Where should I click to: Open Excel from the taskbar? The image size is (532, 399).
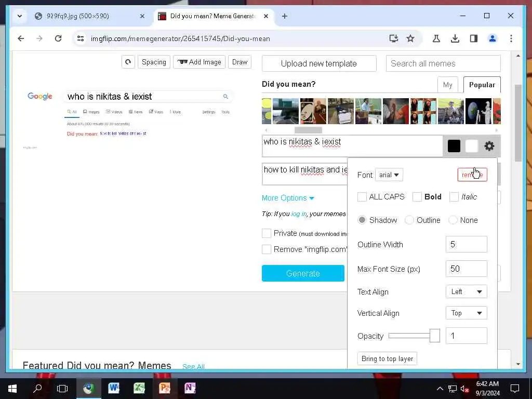pos(139,388)
